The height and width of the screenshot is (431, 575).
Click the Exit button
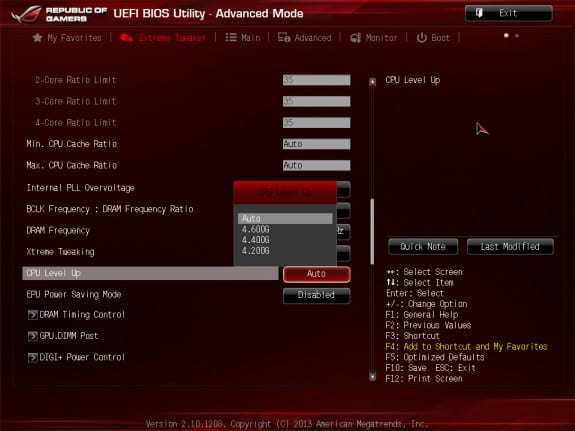point(509,13)
